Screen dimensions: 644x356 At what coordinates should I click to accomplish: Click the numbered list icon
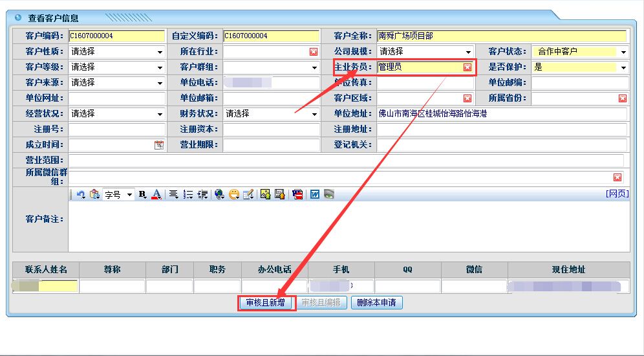click(x=188, y=194)
